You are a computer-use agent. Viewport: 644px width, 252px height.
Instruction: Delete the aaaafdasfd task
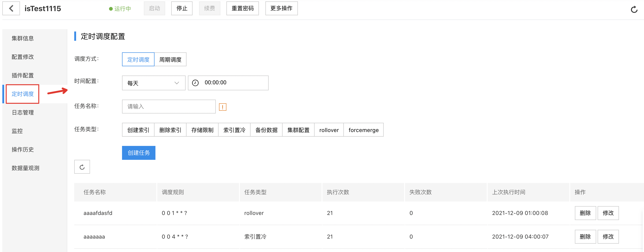[x=585, y=213]
